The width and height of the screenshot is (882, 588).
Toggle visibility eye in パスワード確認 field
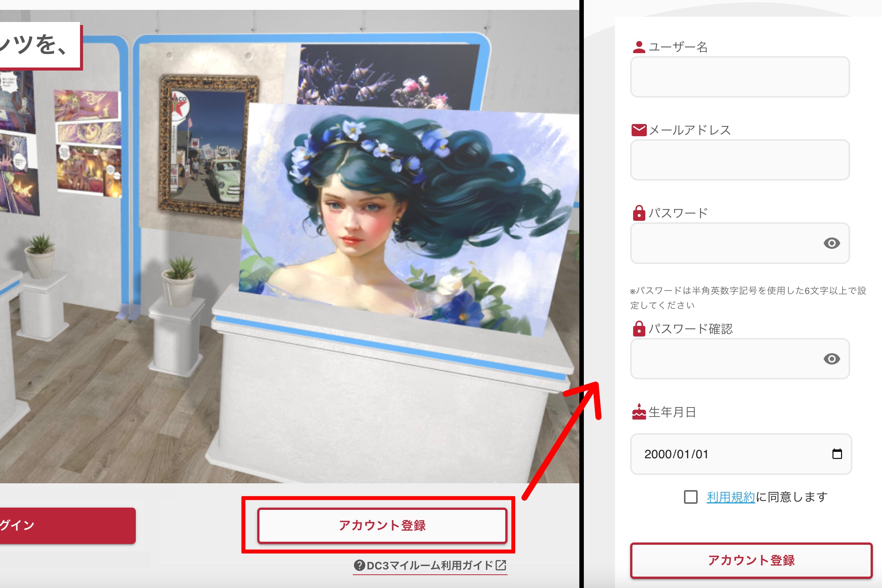(x=832, y=359)
